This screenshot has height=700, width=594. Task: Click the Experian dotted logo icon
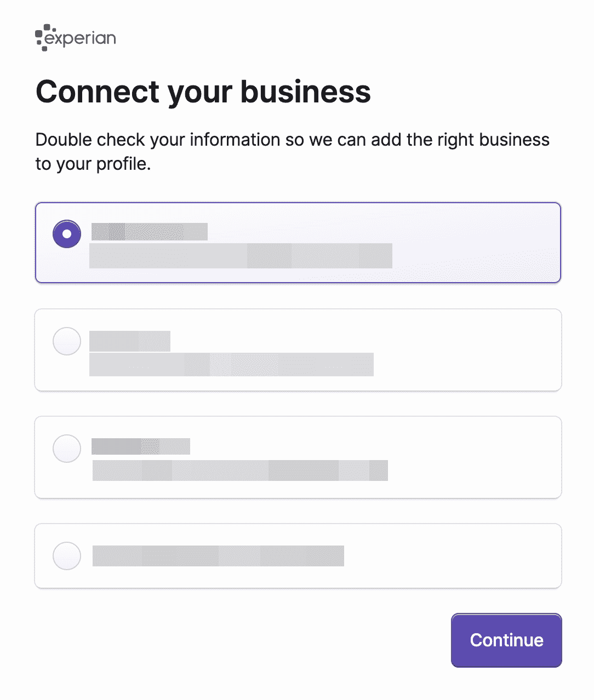(x=42, y=37)
